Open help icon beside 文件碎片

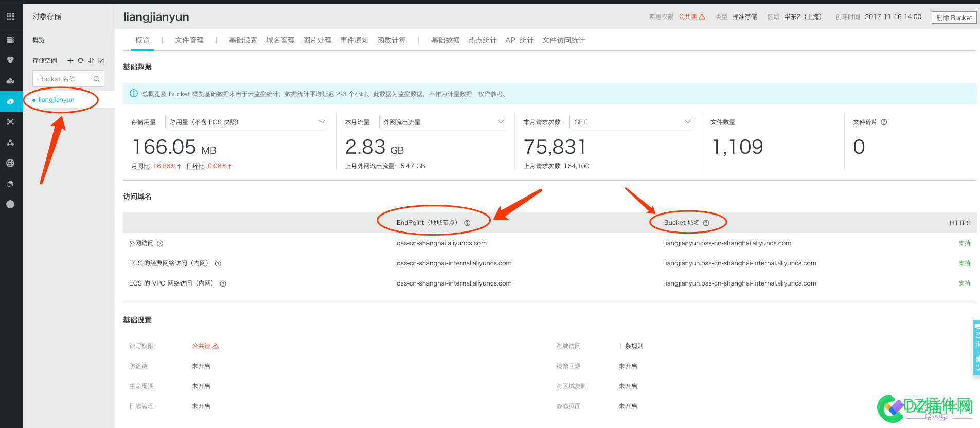tap(884, 122)
